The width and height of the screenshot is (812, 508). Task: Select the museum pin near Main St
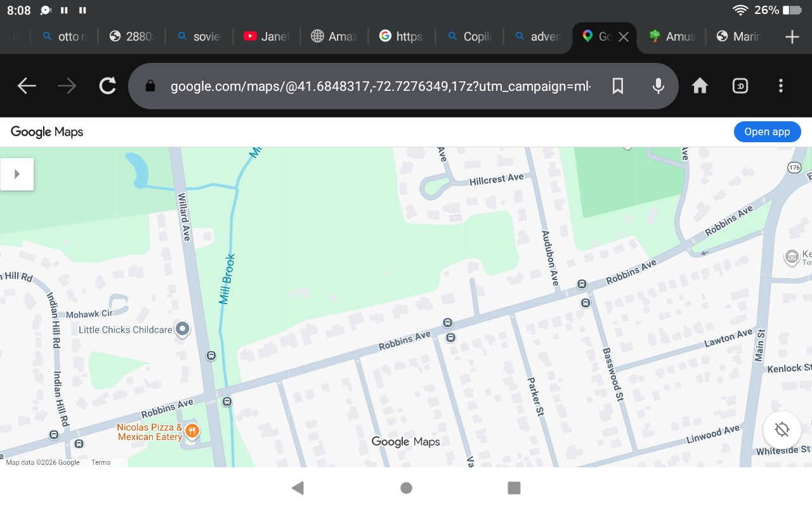pos(792,257)
